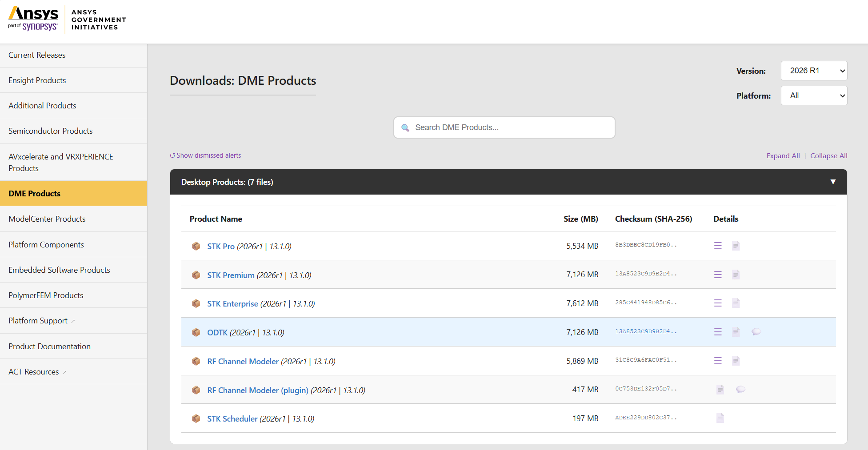Open Ensight Products in the sidebar
This screenshot has width=868, height=450.
point(74,80)
